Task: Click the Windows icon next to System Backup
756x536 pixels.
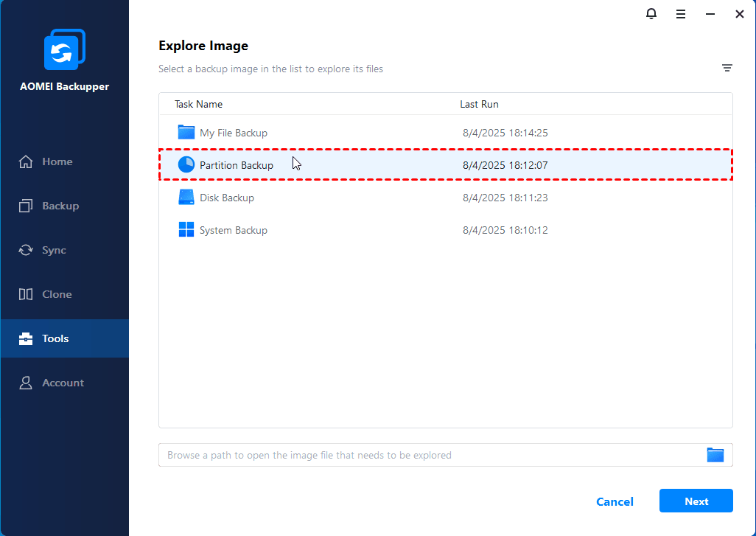Action: coord(188,229)
